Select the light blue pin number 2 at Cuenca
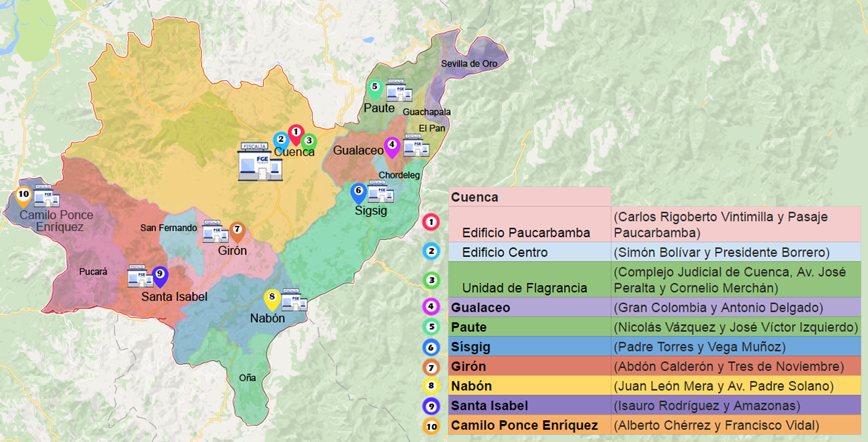This screenshot has width=868, height=442. click(x=281, y=140)
